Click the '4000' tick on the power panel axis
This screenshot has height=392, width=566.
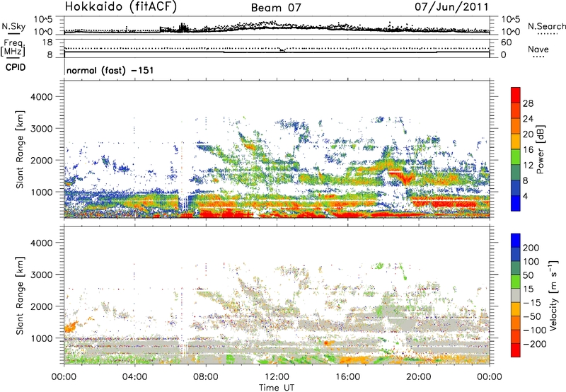coord(41,97)
